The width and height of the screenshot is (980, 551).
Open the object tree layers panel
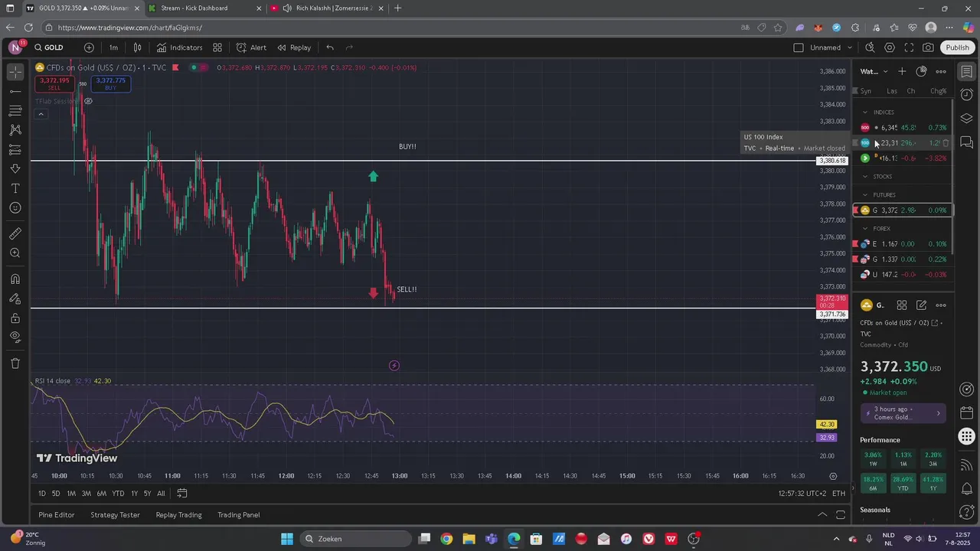[x=967, y=119]
